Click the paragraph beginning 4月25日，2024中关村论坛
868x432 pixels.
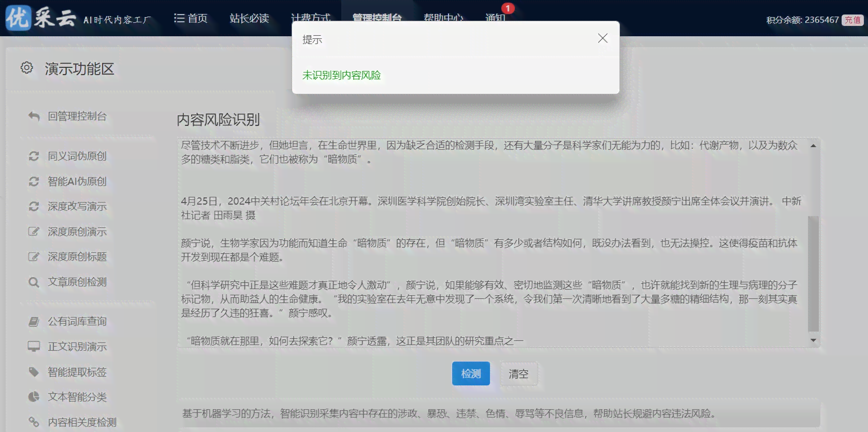pos(491,208)
